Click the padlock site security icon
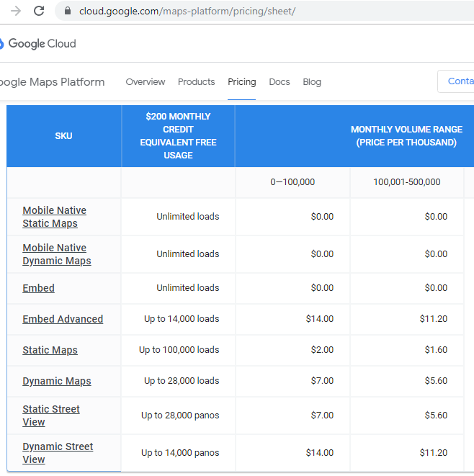The height and width of the screenshot is (476, 474). pos(68,12)
